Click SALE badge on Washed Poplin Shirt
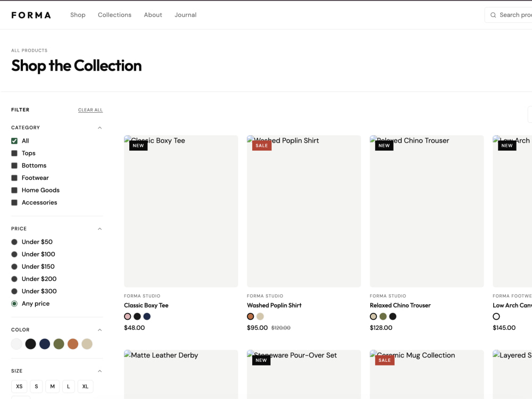 262,146
